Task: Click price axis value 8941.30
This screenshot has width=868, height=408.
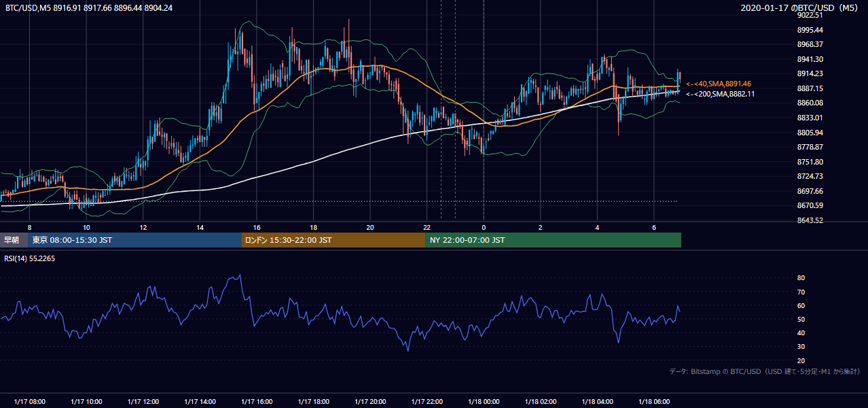Action: tap(811, 59)
